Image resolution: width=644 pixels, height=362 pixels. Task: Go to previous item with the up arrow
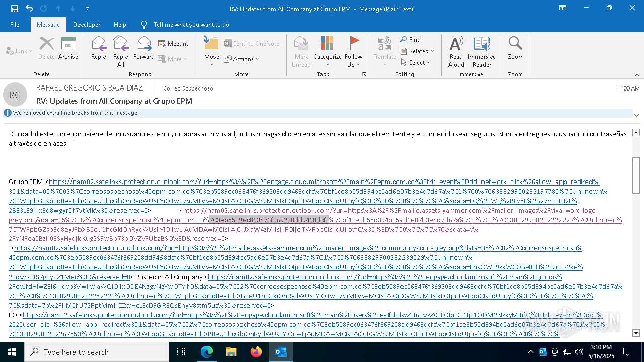coord(58,8)
